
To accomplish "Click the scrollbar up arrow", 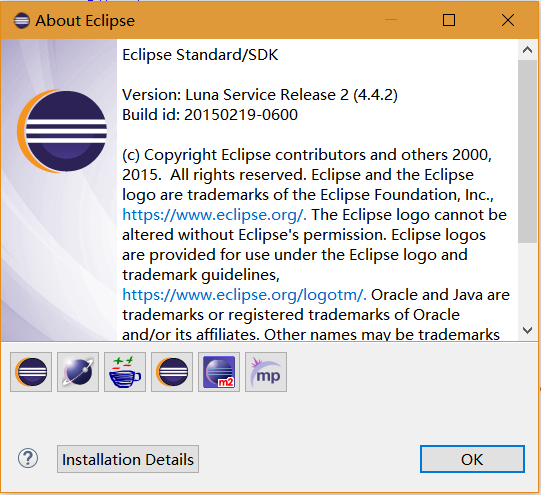I will (x=527, y=50).
